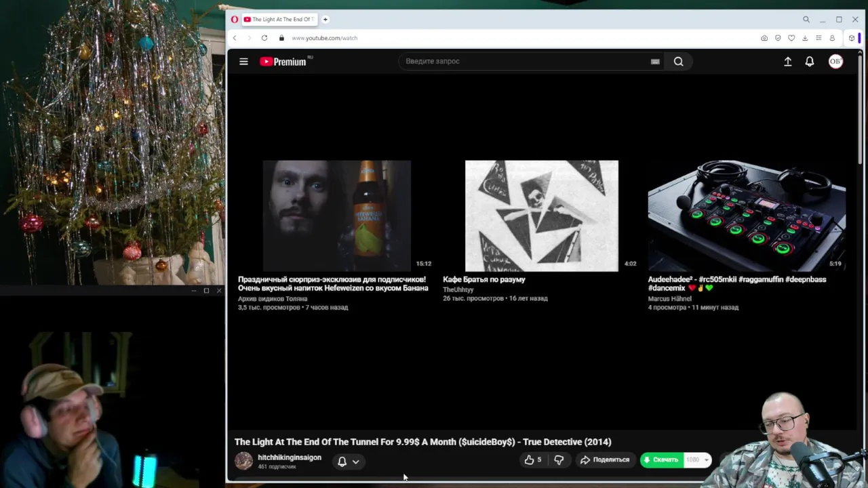Viewport: 868px width, 488px height.
Task: Open Opera easy setup icon
Action: [818, 38]
